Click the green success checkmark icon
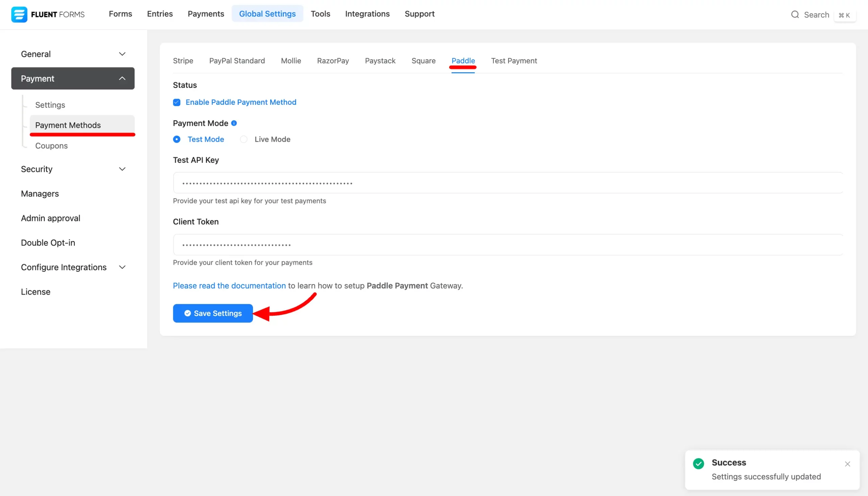Image resolution: width=868 pixels, height=496 pixels. pos(698,464)
